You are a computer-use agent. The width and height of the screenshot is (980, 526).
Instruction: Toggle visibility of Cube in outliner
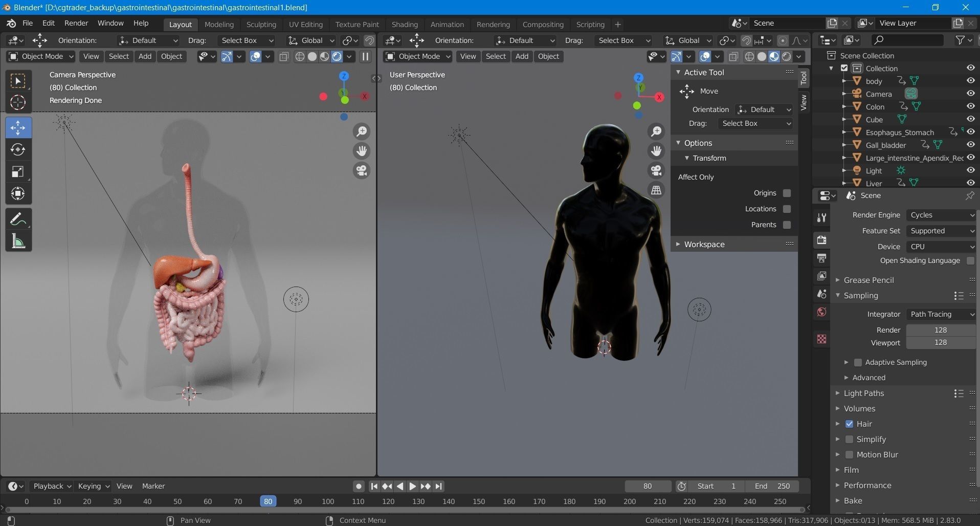(x=970, y=119)
